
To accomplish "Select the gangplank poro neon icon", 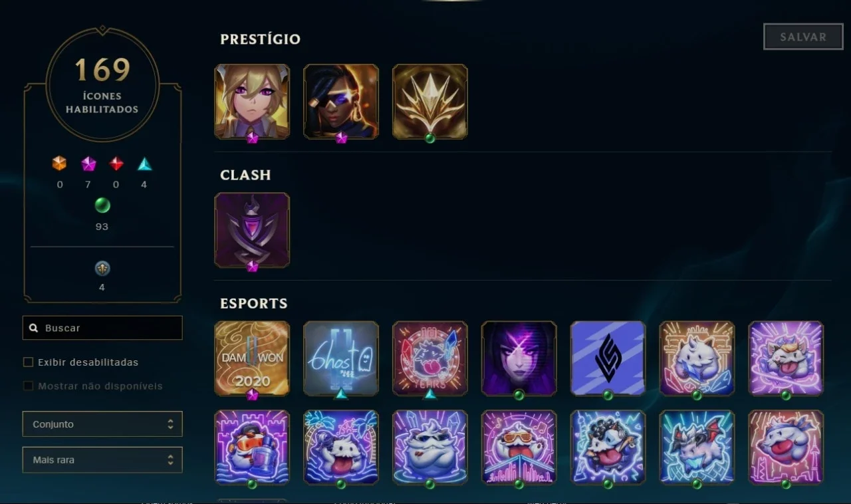I will 252,447.
